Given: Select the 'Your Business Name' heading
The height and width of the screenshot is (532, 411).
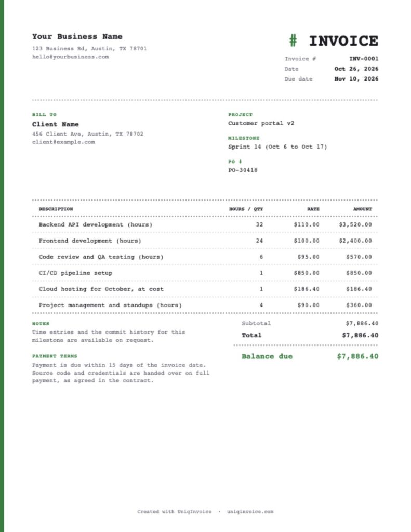Looking at the screenshot, I should 77,36.
